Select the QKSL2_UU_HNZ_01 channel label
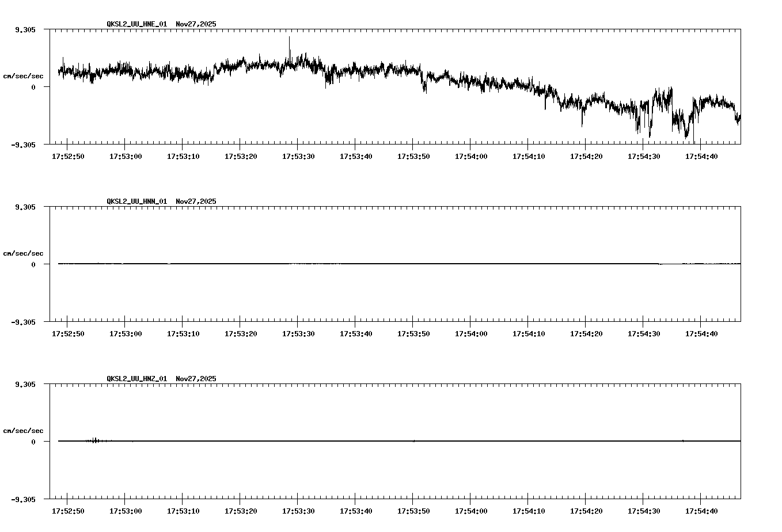The image size is (782, 532). (136, 378)
